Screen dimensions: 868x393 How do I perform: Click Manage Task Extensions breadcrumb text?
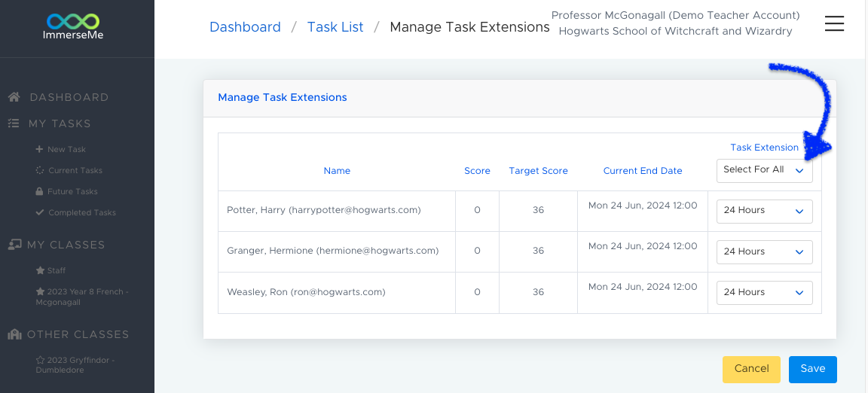pyautogui.click(x=469, y=26)
